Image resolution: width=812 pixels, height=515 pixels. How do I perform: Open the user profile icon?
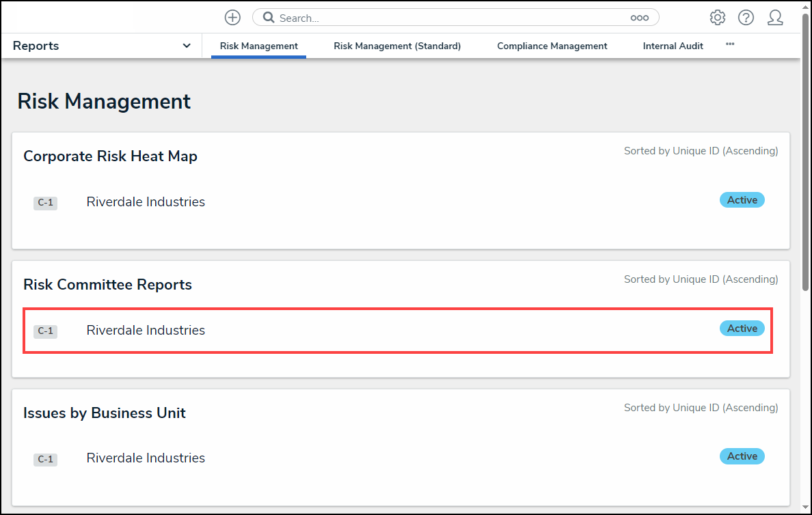pyautogui.click(x=775, y=18)
